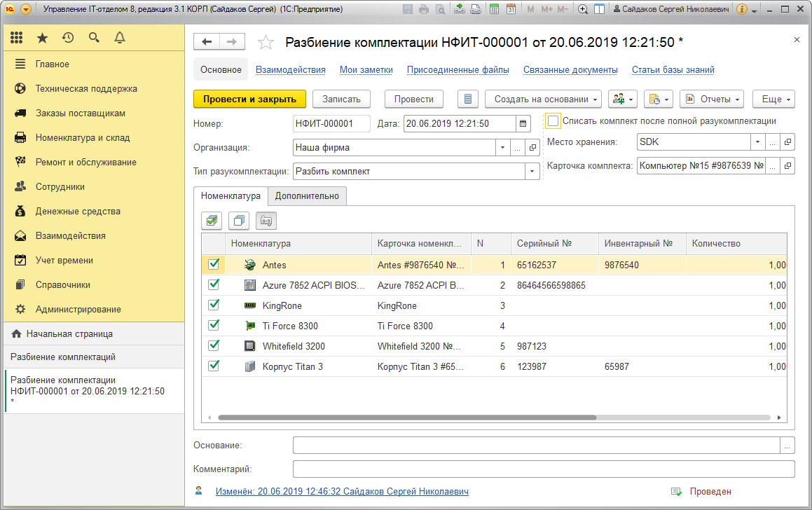812x510 pixels.
Task: Expand the Отчеты dropdown button
Action: point(712,99)
